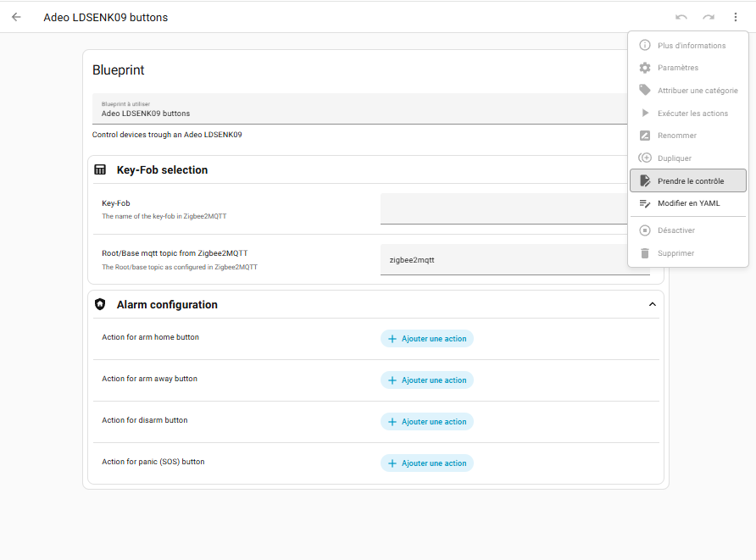Open the three-dot overflow menu

(x=736, y=17)
